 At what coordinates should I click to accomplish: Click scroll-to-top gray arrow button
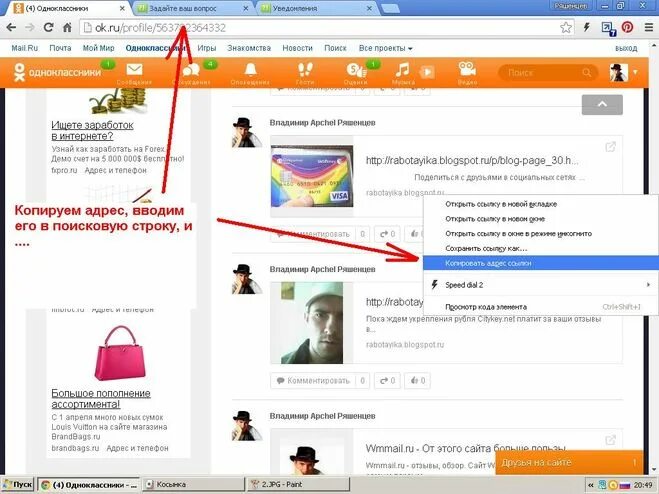coord(602,105)
